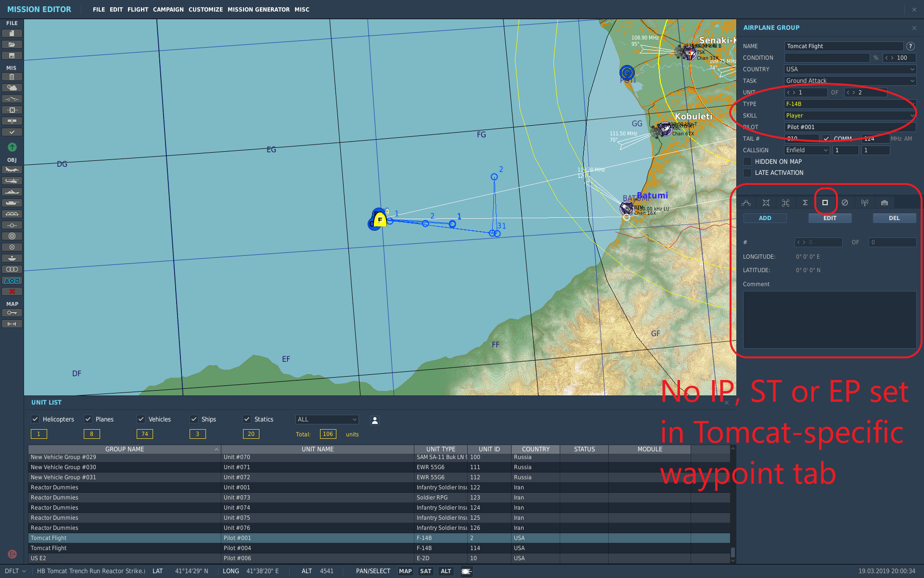Click the red X remove object icon

[x=12, y=291]
